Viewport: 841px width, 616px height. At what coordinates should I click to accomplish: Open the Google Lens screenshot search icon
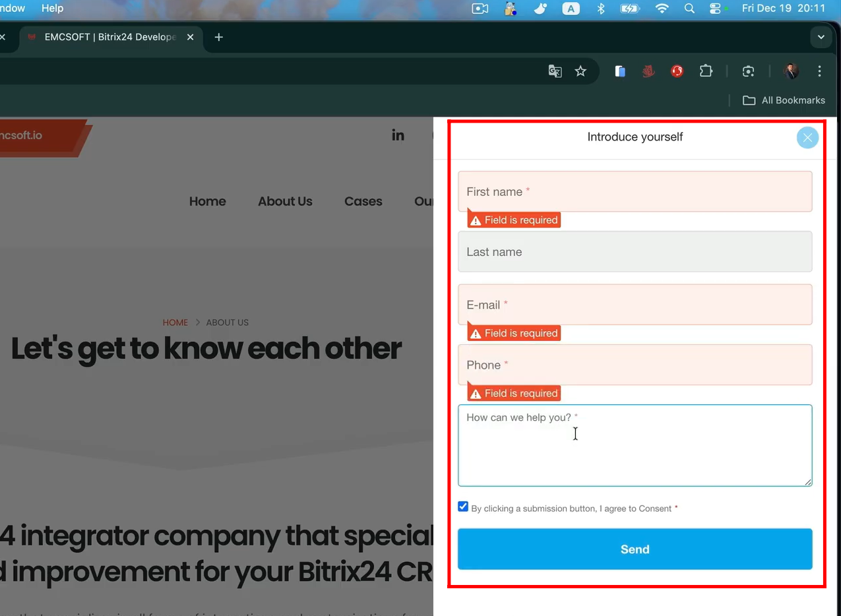tap(748, 71)
